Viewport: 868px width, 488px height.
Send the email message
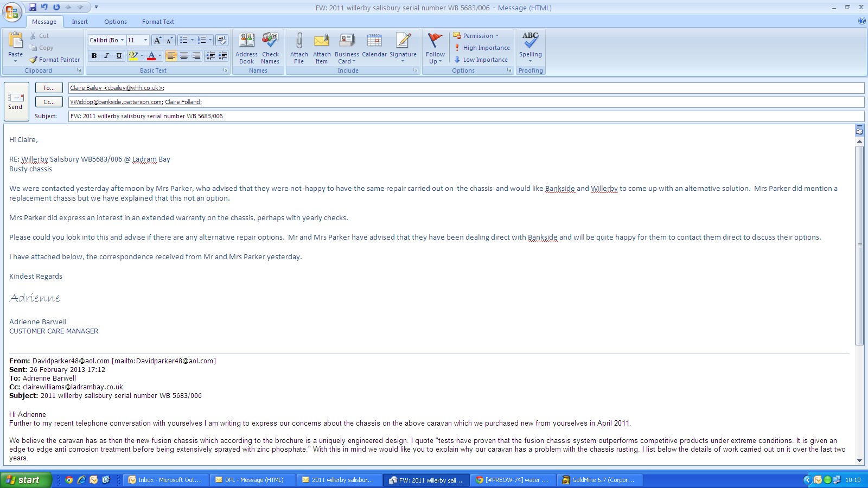(15, 102)
